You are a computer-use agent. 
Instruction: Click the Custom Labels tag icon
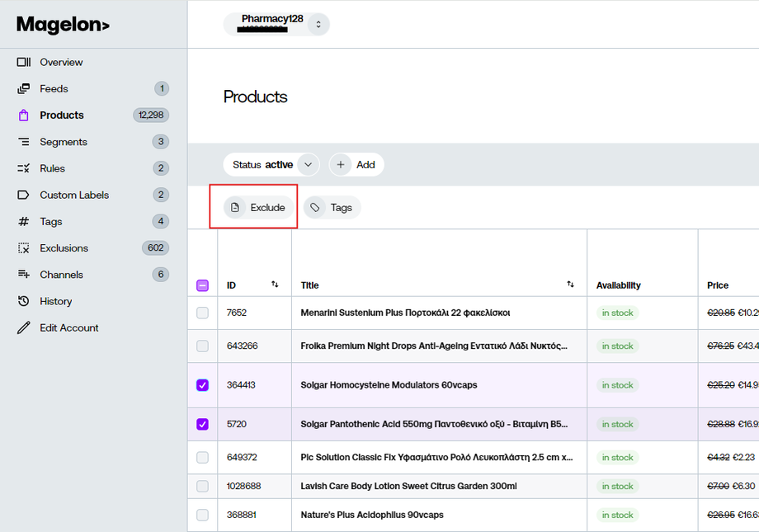(24, 195)
